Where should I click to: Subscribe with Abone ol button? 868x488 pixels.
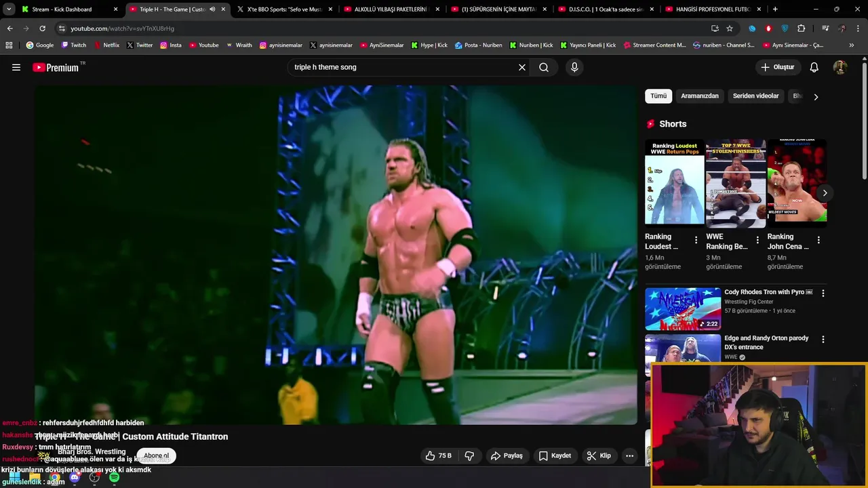click(156, 455)
